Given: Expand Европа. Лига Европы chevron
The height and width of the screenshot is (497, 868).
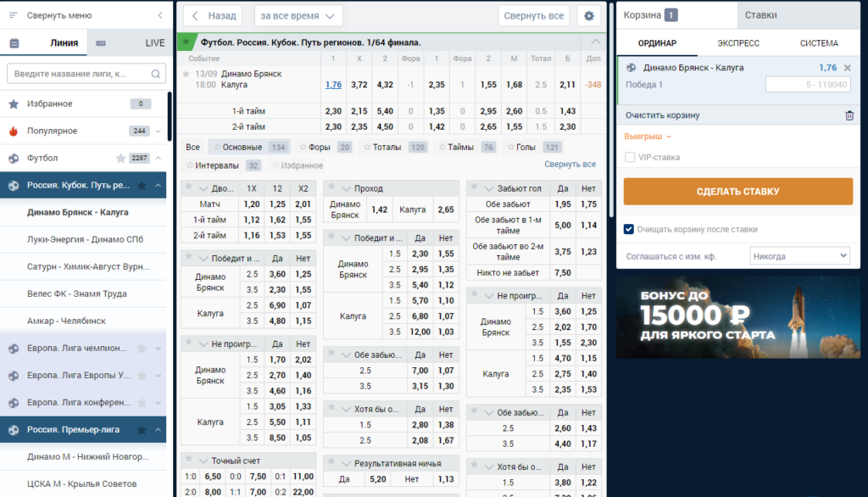Looking at the screenshot, I should 159,375.
